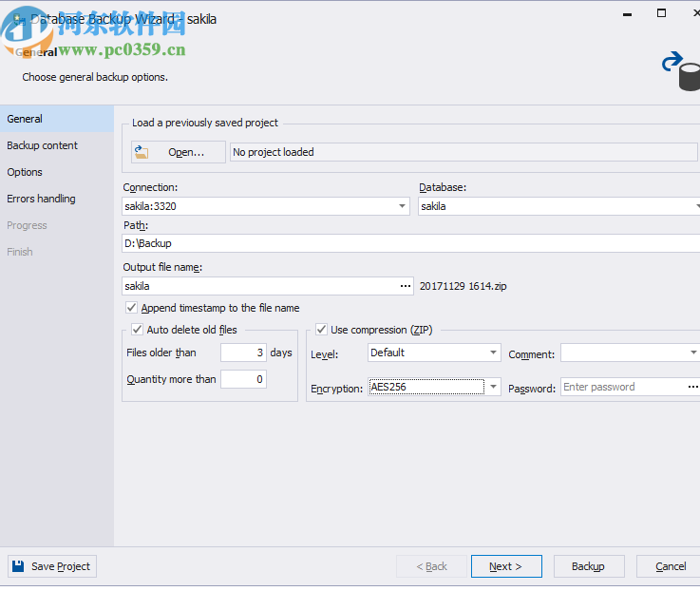The image size is (700, 591).
Task: Click the ellipsis browse button in Output file name
Action: [405, 286]
